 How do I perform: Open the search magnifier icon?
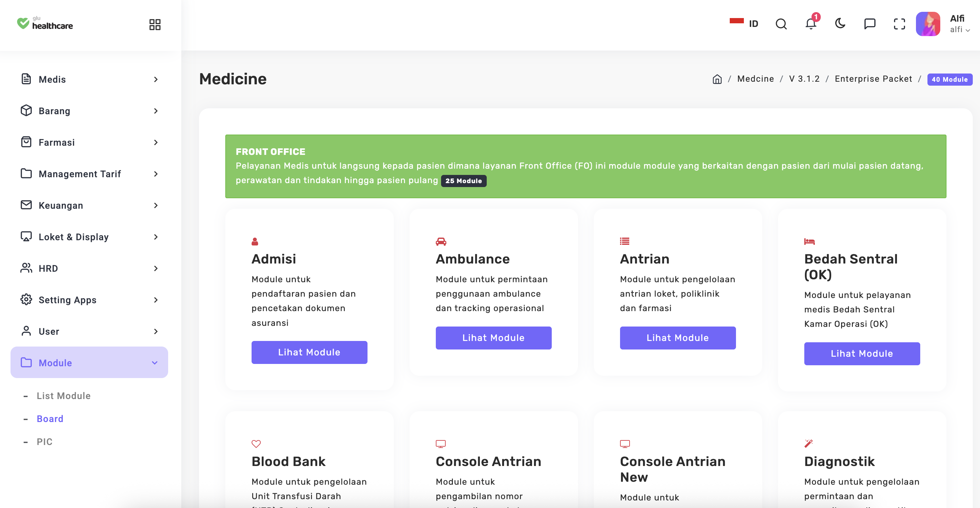click(x=781, y=24)
